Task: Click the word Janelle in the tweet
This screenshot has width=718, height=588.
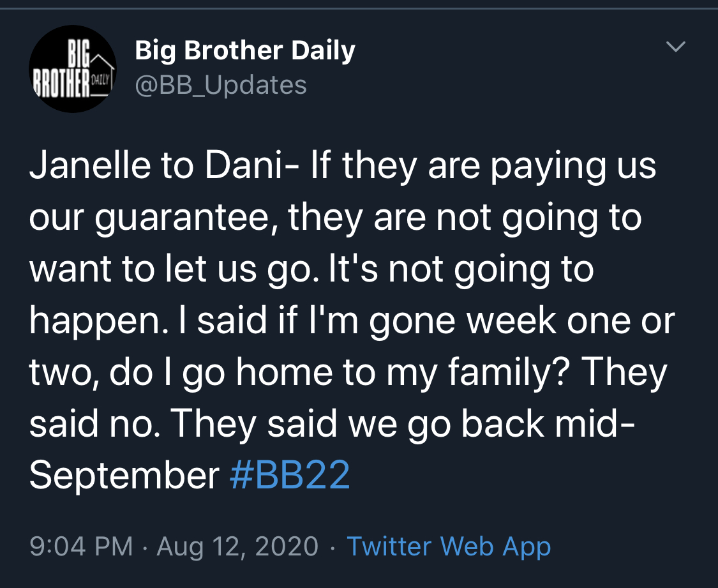Action: (90, 165)
